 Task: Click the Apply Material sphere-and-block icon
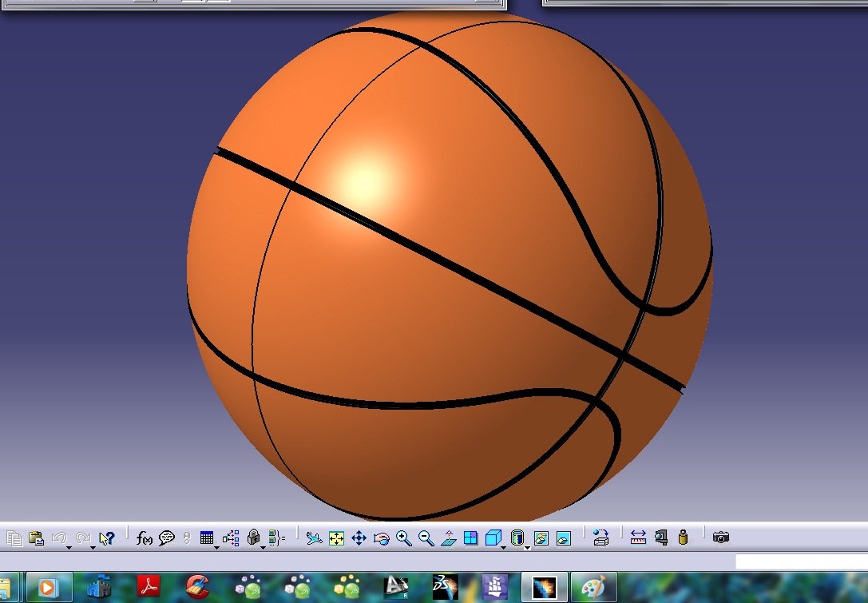600,537
